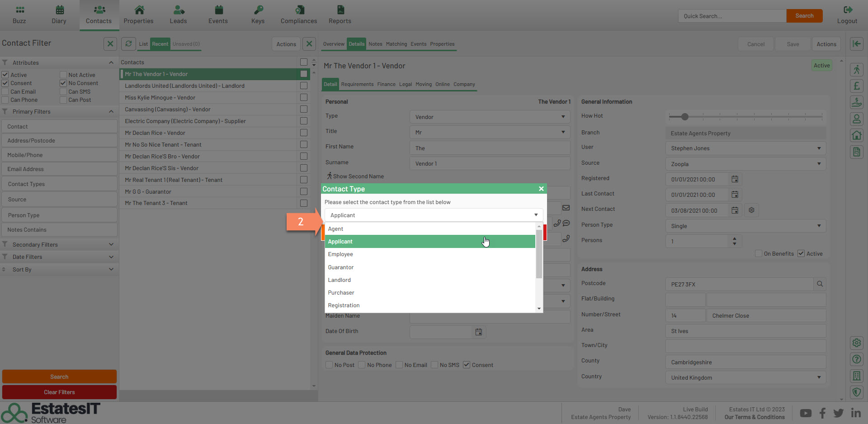Open the Compliances module icon
Viewport: 868px width, 424px height.
pos(299,10)
